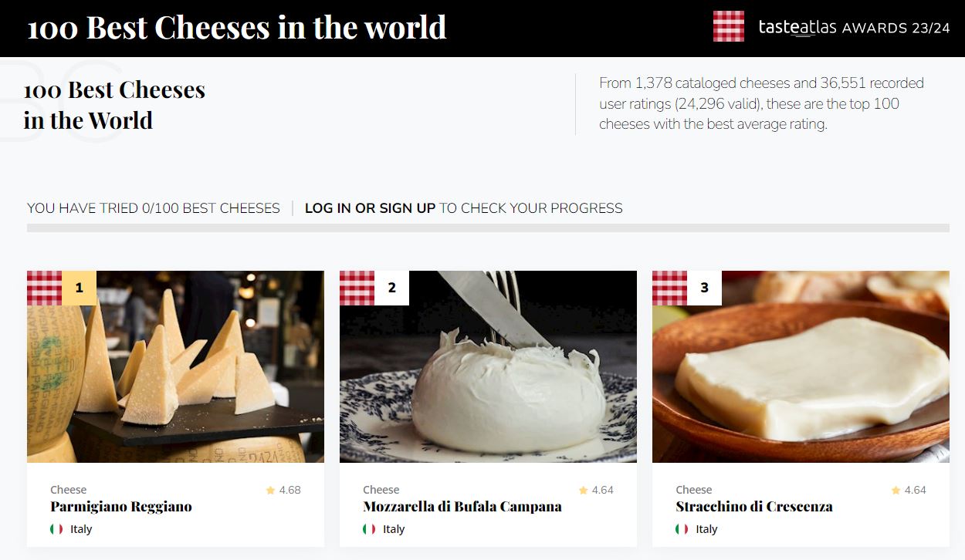Click the Italy flag under Stracchino di Crescenza
Screen dimensions: 965x560
[682, 529]
